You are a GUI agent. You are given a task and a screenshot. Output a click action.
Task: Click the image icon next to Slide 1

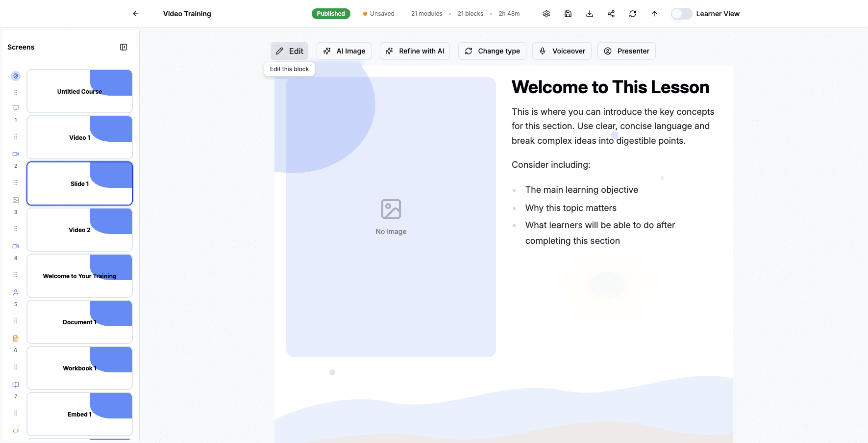(x=15, y=200)
